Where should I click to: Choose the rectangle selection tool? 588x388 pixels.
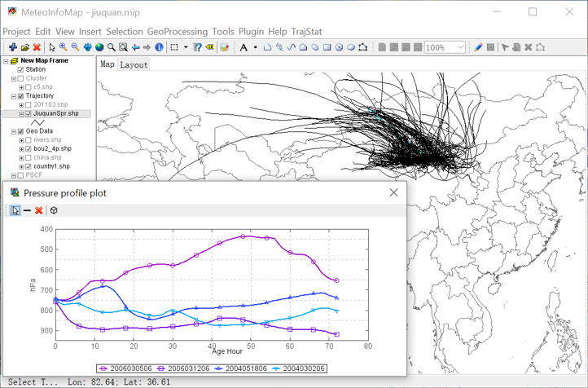174,47
